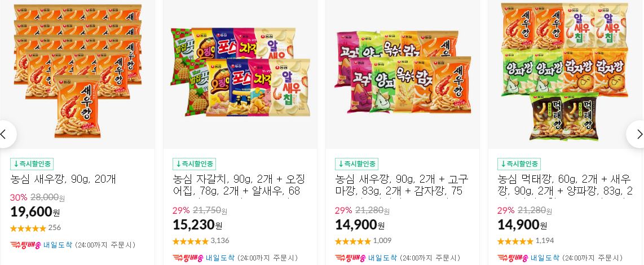
Task: Click the 즉시할인중 badge on 먹태깡 set
Action: pyautogui.click(x=519, y=164)
